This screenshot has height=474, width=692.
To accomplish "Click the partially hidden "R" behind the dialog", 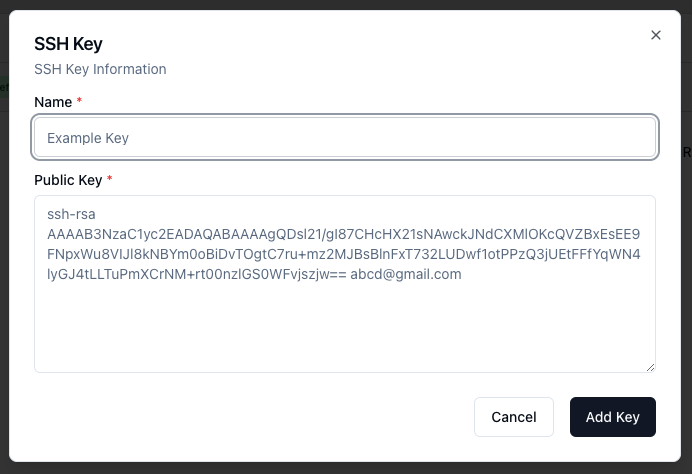I will tap(687, 152).
